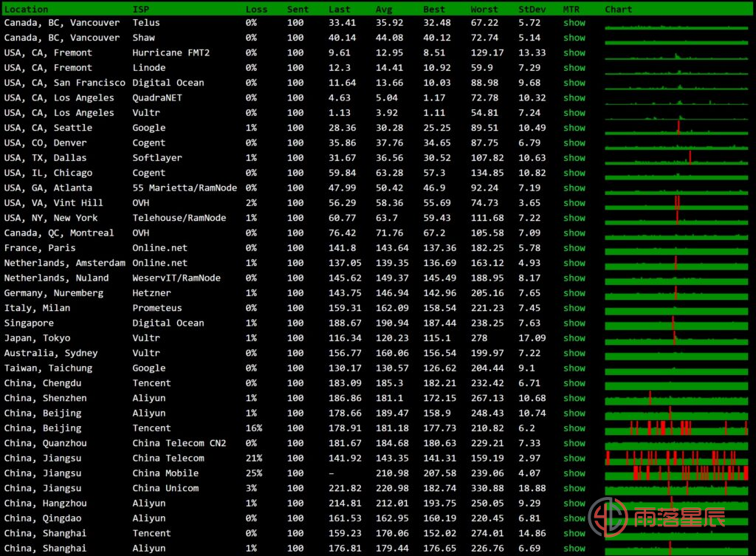Click the location 'Germany, Nuremberg'

point(53,292)
